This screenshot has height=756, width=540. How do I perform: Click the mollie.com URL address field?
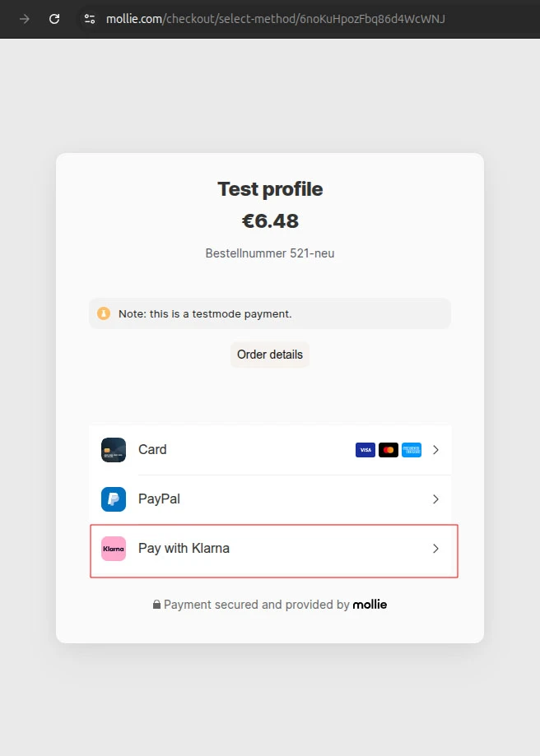coord(276,19)
